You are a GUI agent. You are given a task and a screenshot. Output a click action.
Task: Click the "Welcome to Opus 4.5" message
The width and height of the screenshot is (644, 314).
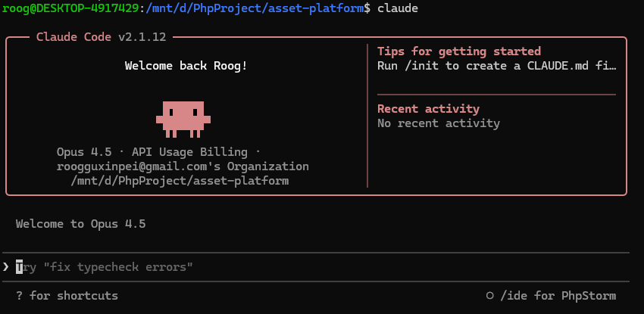point(80,224)
